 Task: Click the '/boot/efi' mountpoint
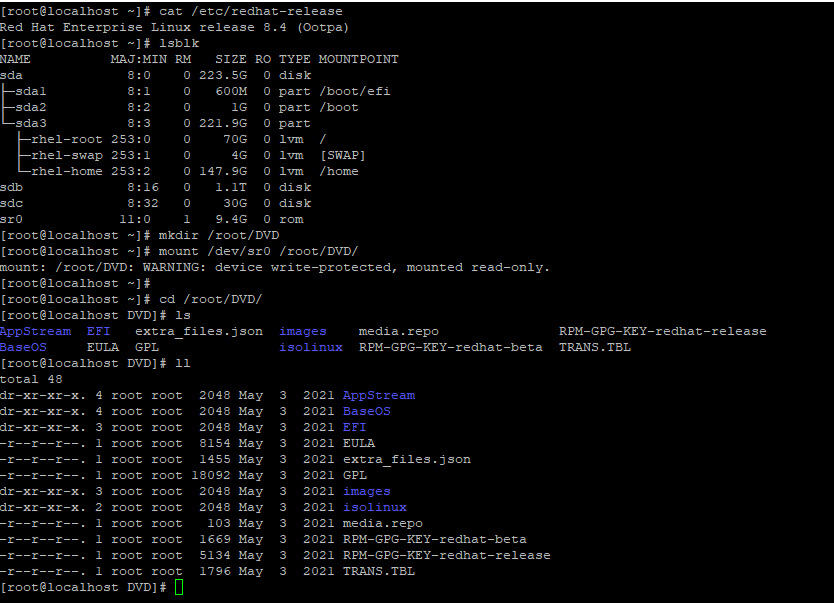[354, 91]
